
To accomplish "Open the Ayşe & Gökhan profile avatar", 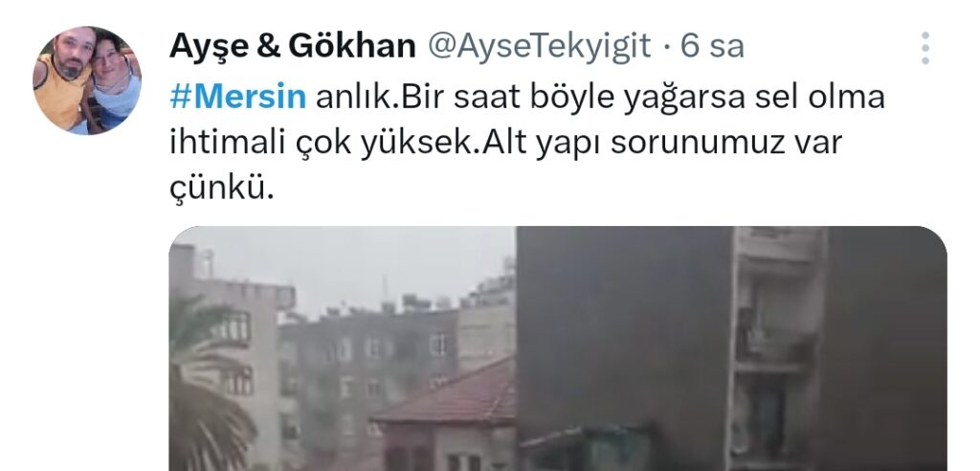I will tap(87, 80).
